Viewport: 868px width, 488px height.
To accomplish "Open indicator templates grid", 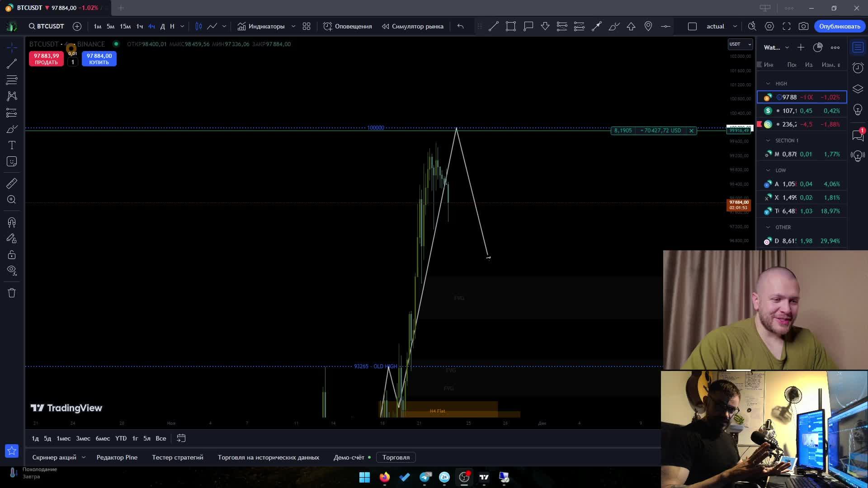I will (x=307, y=26).
